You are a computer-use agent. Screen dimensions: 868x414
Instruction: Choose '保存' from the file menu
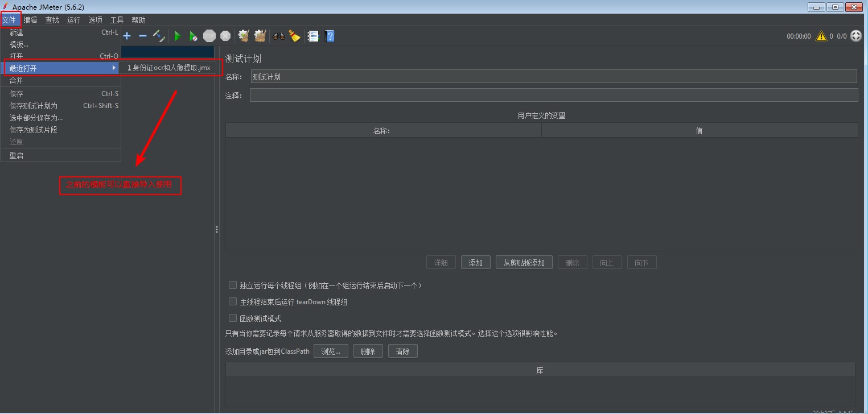coord(61,94)
